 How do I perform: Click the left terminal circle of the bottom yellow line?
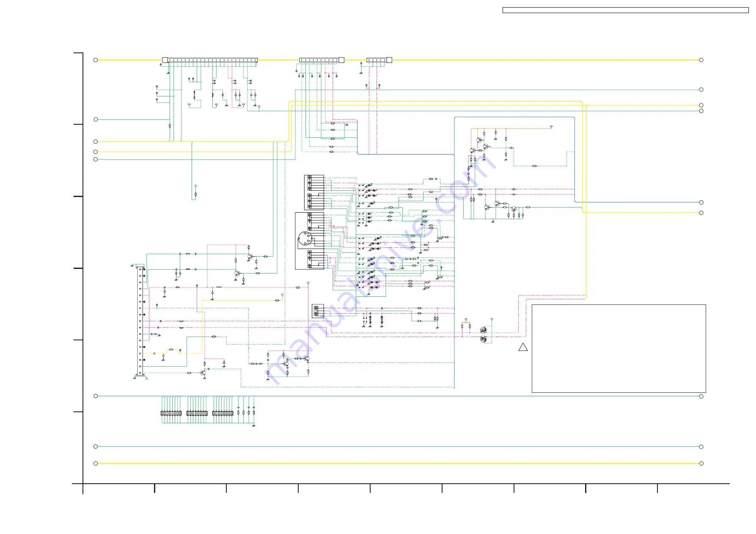point(96,463)
